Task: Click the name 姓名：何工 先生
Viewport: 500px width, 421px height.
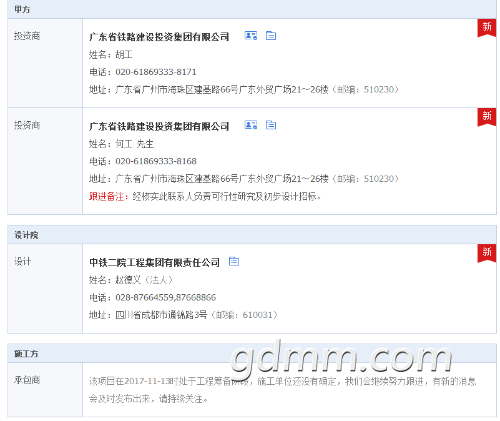Action: (121, 144)
